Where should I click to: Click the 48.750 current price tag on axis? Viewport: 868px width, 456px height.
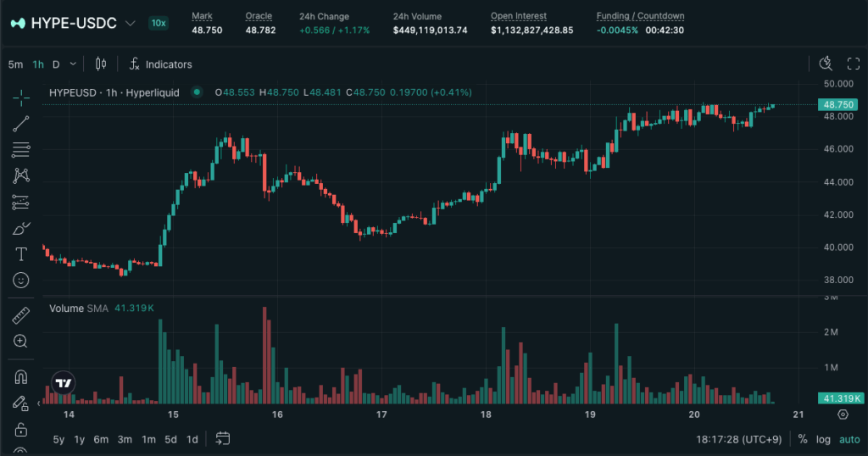(x=837, y=104)
